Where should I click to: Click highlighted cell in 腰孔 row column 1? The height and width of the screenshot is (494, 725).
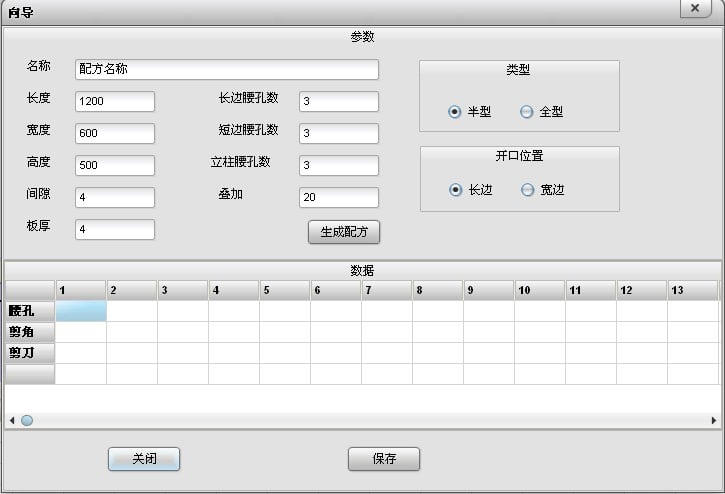tap(81, 311)
